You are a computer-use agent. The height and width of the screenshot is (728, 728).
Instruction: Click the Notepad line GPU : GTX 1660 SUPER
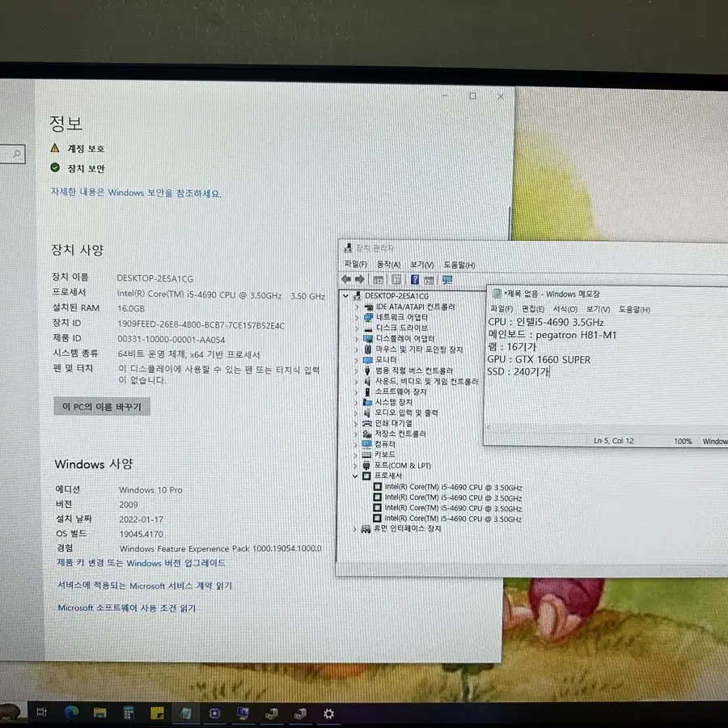click(x=539, y=359)
